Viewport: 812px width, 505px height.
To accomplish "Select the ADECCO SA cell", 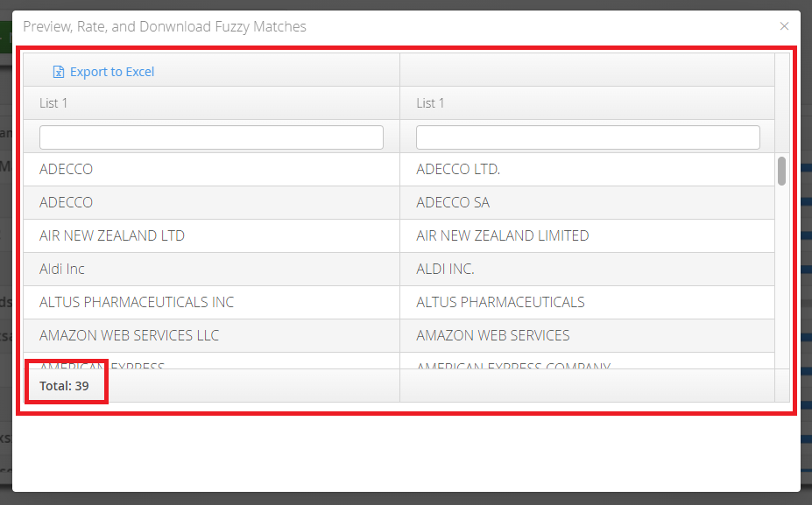I will (x=587, y=202).
